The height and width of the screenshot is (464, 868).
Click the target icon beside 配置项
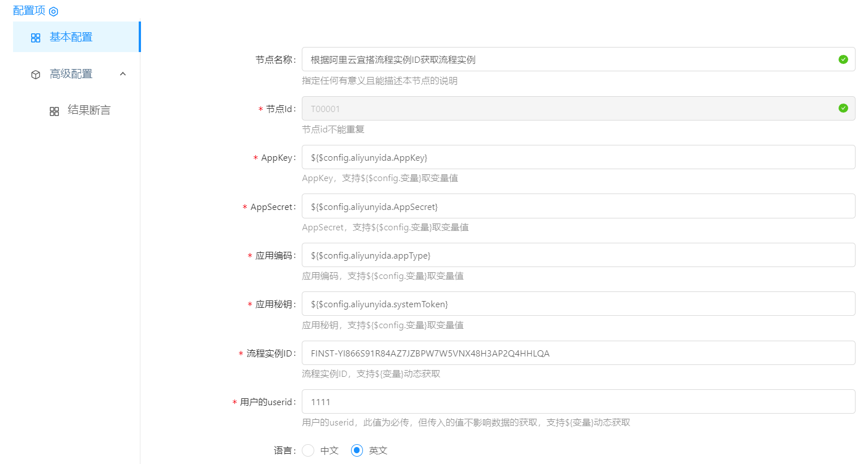pos(54,11)
